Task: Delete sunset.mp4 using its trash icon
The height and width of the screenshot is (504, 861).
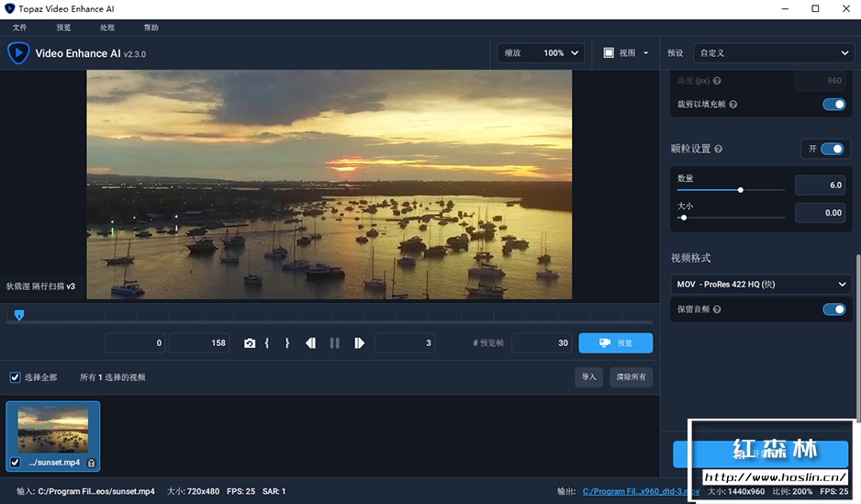Action: (91, 463)
